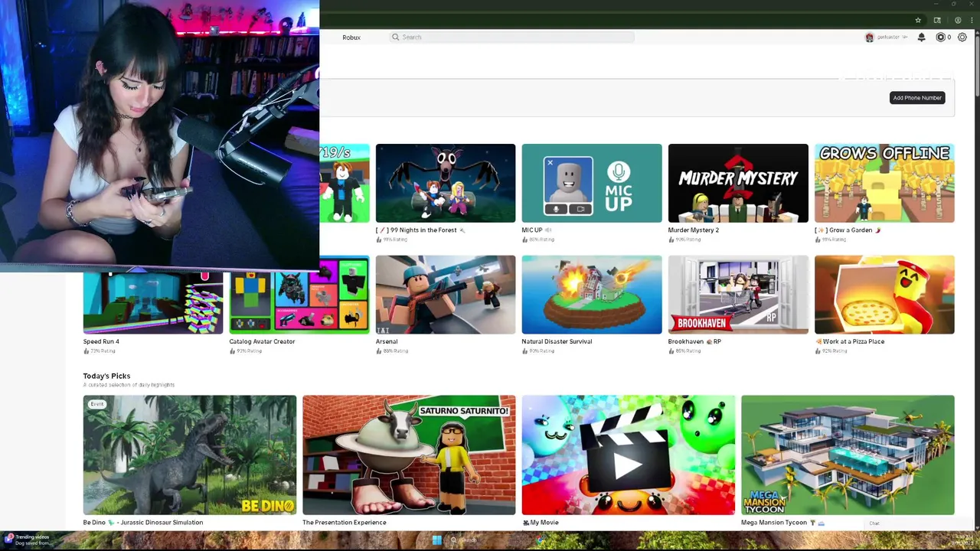Click the 'Catalog Avatar Creator' title text
Screen dimensions: 980x551
click(262, 341)
